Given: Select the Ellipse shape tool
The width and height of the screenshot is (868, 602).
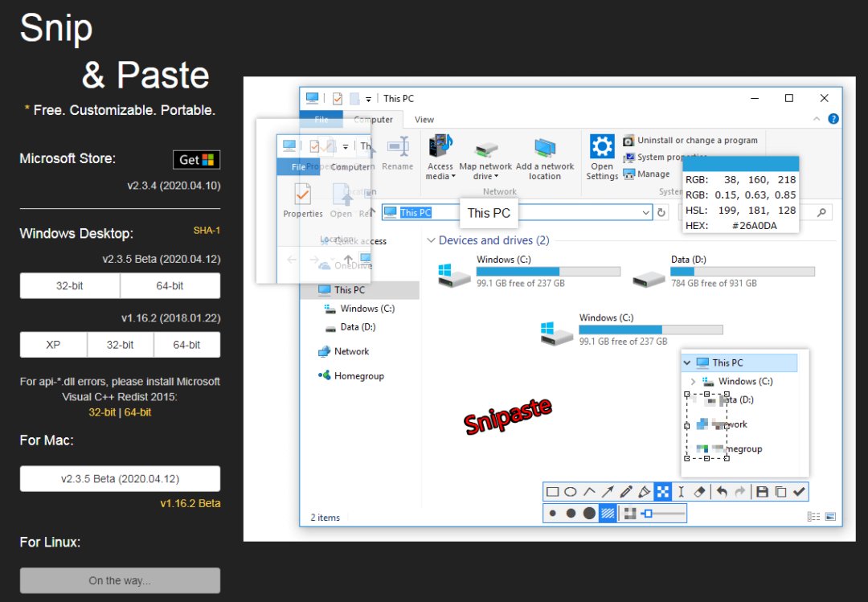Looking at the screenshot, I should click(571, 492).
